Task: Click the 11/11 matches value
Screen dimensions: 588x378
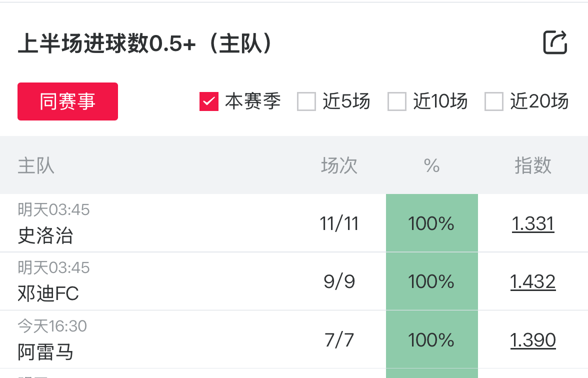Action: click(339, 223)
